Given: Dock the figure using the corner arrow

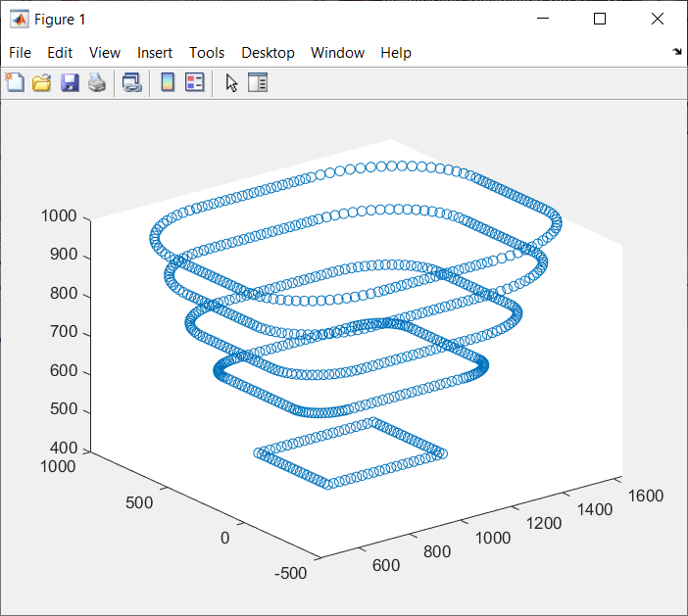Looking at the screenshot, I should tap(677, 52).
